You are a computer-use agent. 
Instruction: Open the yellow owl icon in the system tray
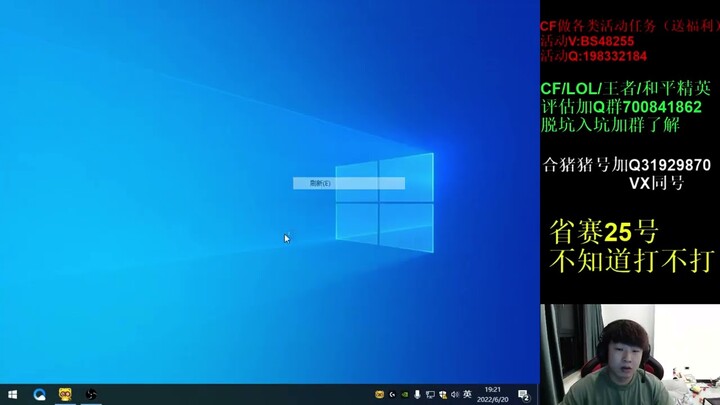pyautogui.click(x=379, y=394)
